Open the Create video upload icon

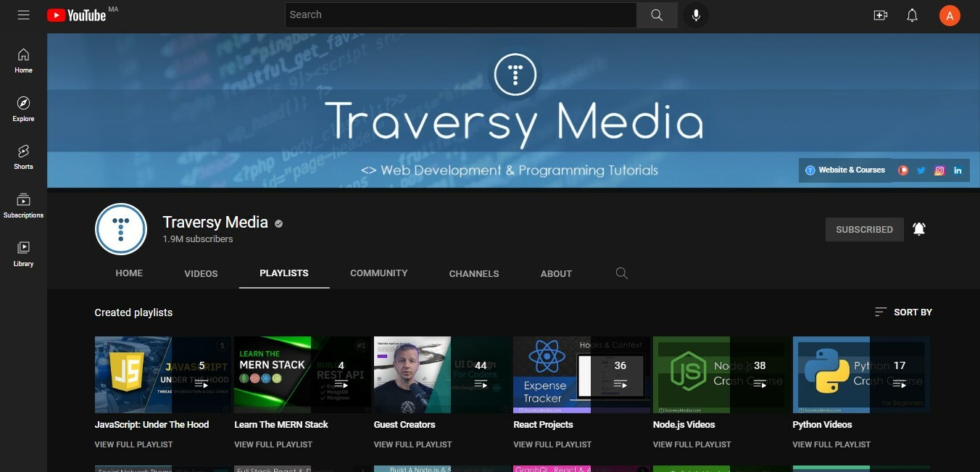(x=880, y=15)
